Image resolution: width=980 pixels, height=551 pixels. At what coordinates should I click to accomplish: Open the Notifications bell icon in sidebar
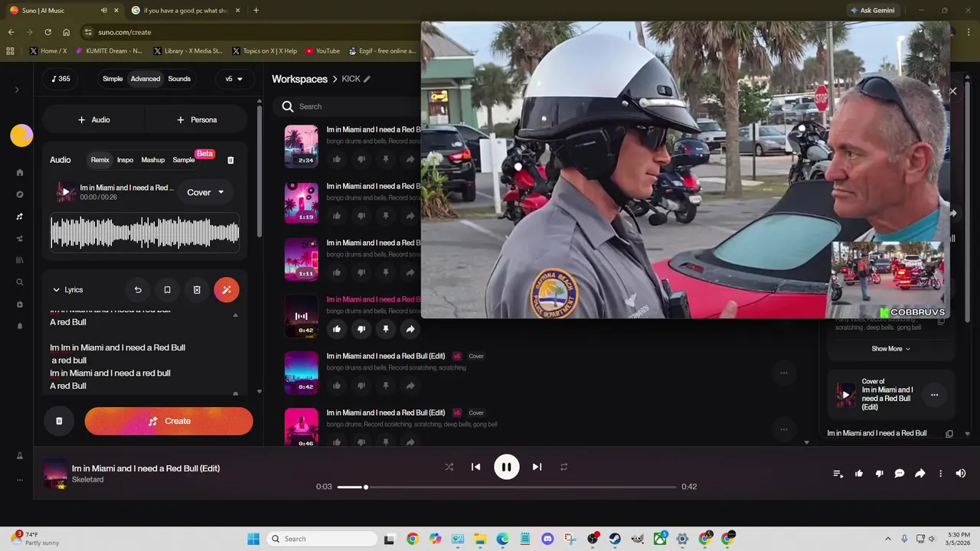[x=20, y=326]
